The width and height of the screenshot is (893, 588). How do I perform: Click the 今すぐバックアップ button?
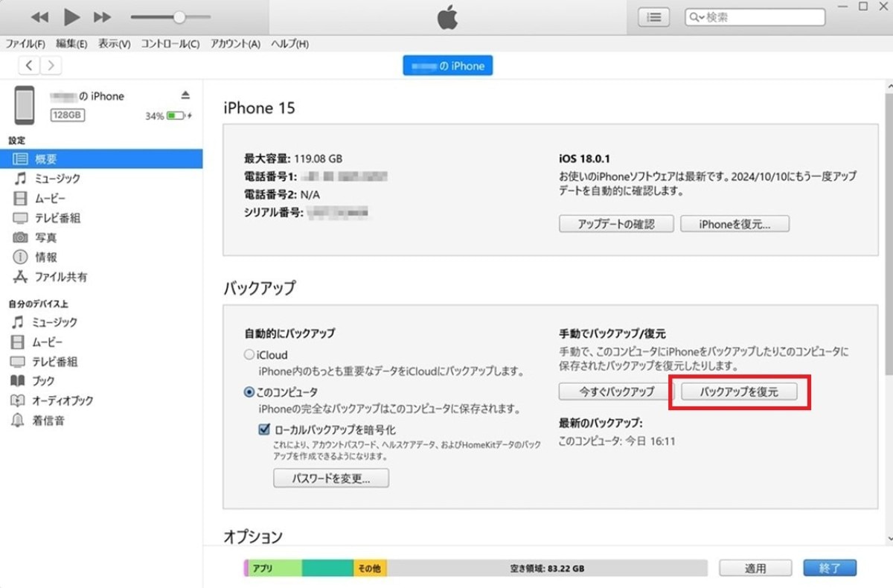point(616,392)
